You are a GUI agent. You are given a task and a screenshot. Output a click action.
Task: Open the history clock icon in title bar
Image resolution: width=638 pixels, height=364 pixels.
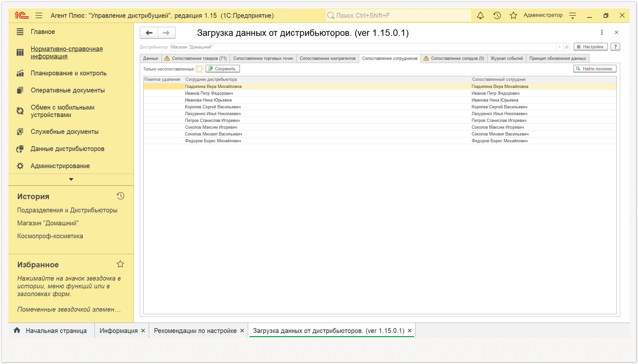[497, 15]
